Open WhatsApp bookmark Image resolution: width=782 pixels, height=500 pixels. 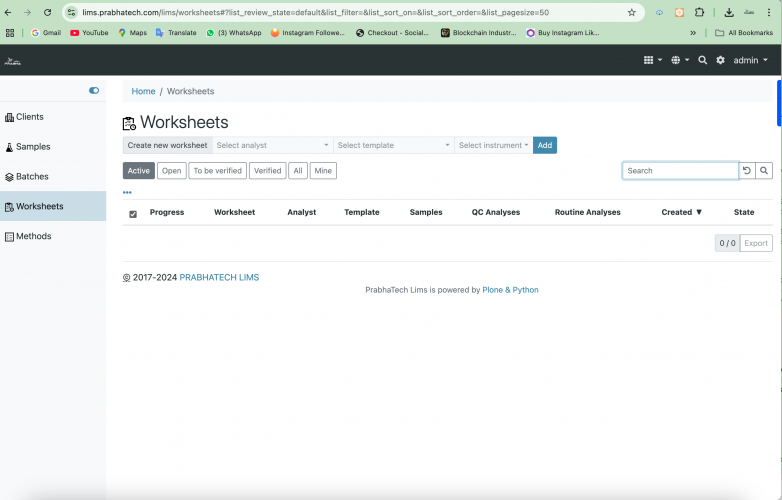coord(234,33)
